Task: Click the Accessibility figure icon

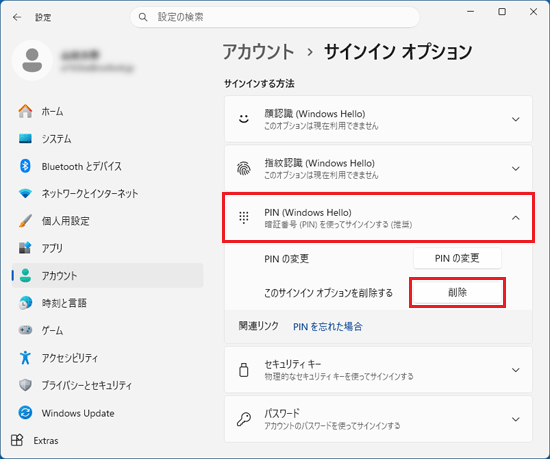Action: (x=25, y=357)
